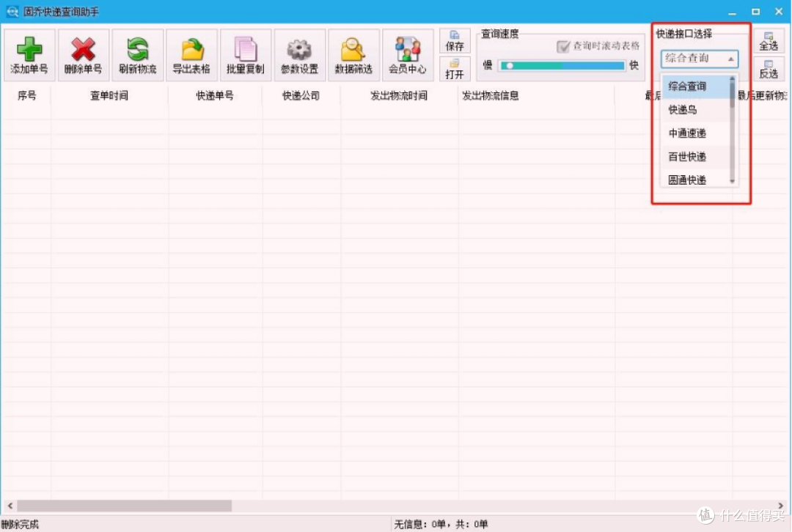The height and width of the screenshot is (532, 792).
Task: Click dropdown list scroll up arrow
Action: [x=733, y=78]
